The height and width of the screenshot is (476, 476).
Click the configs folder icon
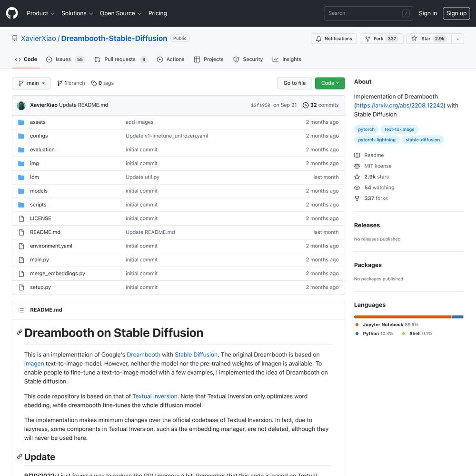(x=21, y=136)
